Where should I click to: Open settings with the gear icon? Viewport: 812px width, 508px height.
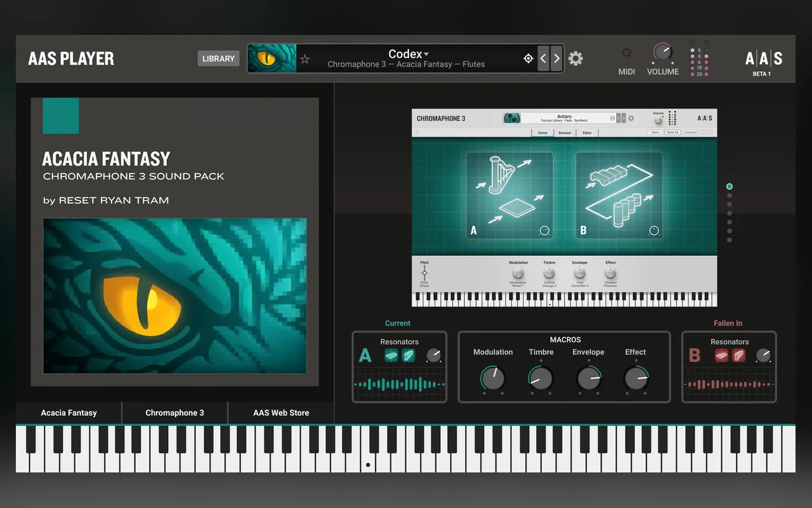pyautogui.click(x=575, y=58)
